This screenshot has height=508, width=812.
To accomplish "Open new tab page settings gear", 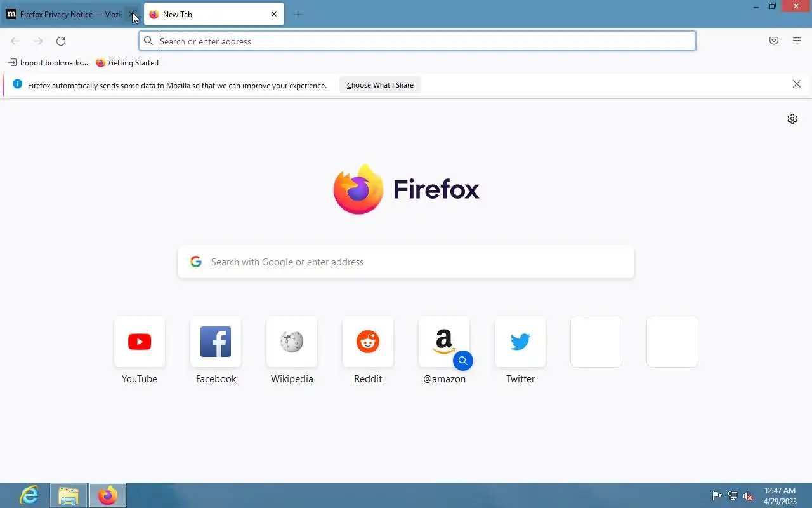I will (792, 119).
